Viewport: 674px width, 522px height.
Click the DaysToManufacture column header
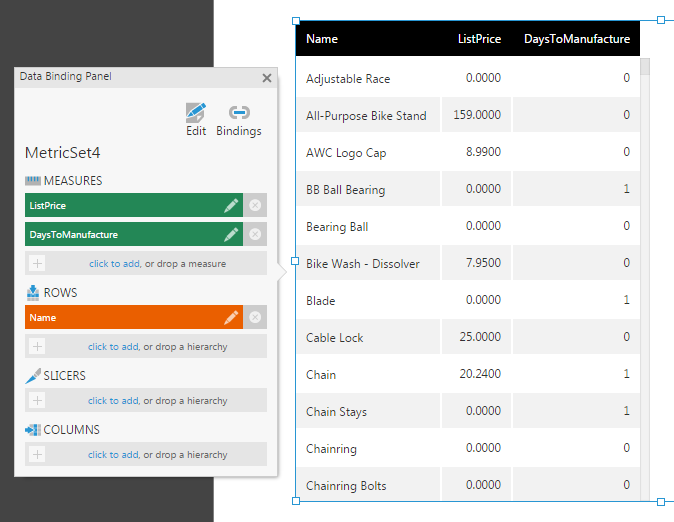tap(577, 39)
